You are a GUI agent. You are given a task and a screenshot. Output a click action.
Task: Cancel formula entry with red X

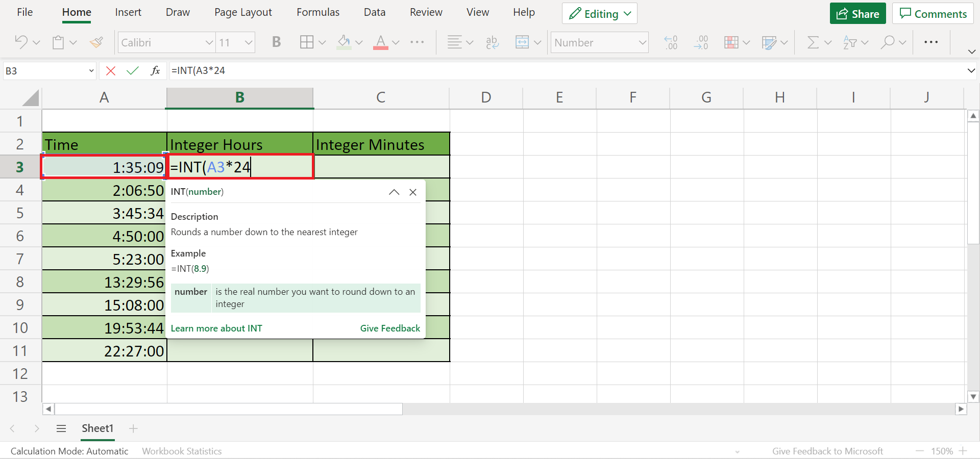(x=110, y=71)
